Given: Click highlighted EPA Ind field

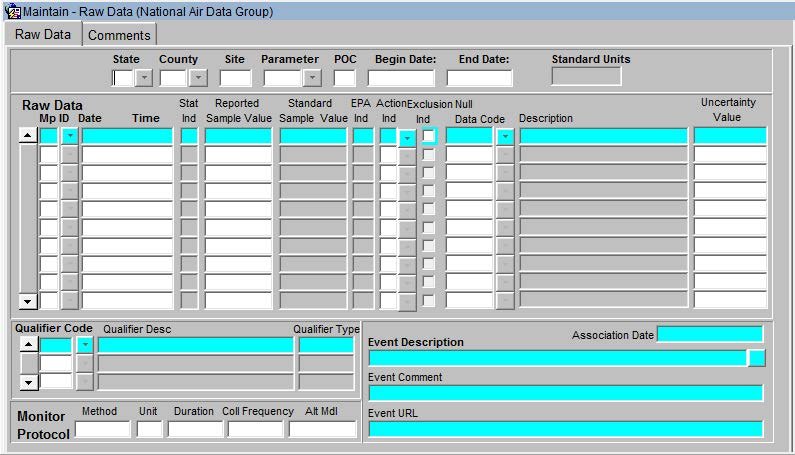Looking at the screenshot, I should 363,136.
